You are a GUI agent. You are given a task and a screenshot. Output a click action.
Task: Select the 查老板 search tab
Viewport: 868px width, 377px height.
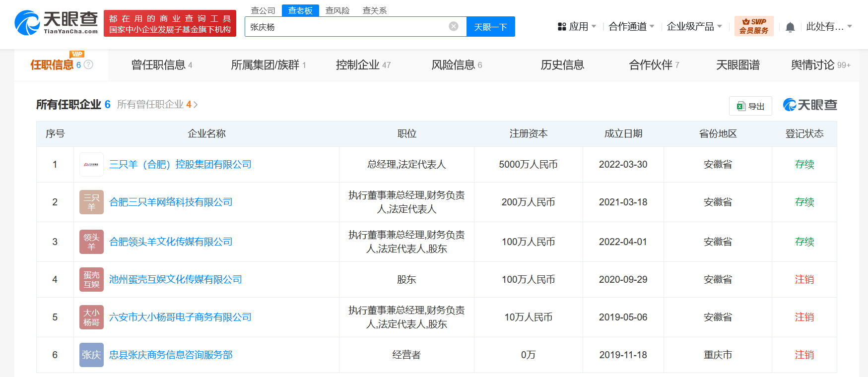pos(300,10)
